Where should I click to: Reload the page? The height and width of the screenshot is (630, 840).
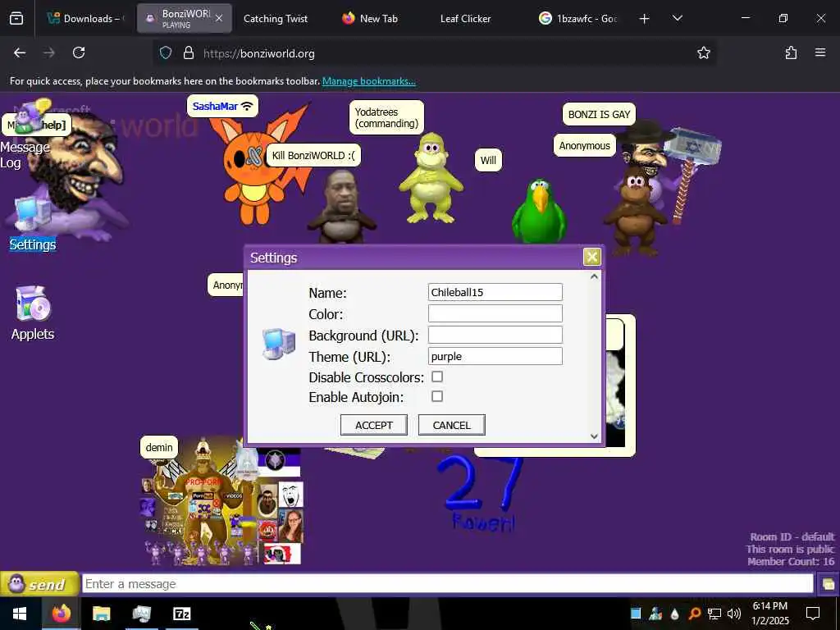[79, 52]
